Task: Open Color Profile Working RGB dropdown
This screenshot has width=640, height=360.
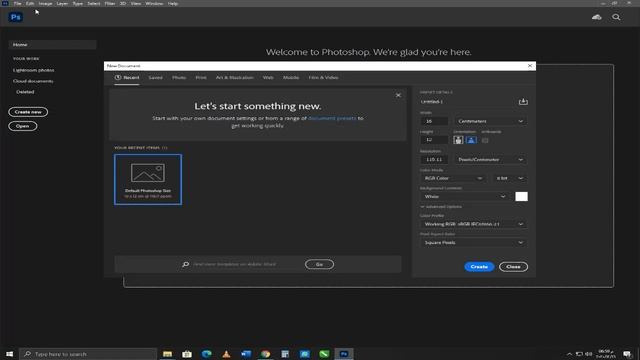Action: click(473, 224)
